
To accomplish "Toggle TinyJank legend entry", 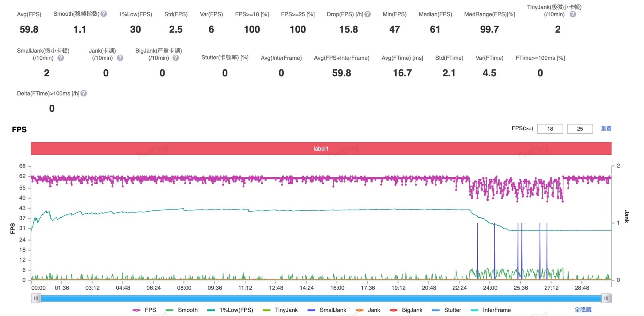I will pyautogui.click(x=280, y=310).
